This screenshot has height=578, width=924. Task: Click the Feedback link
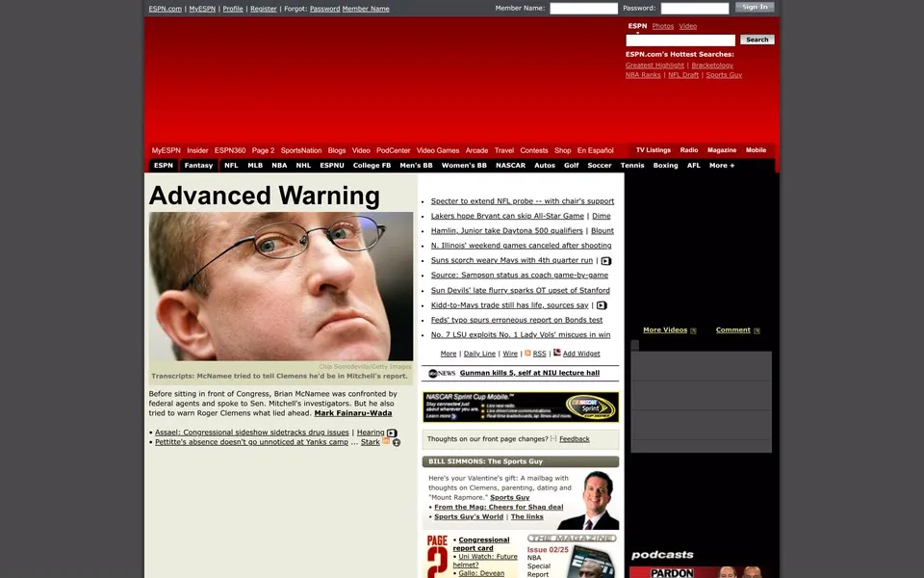click(x=574, y=439)
